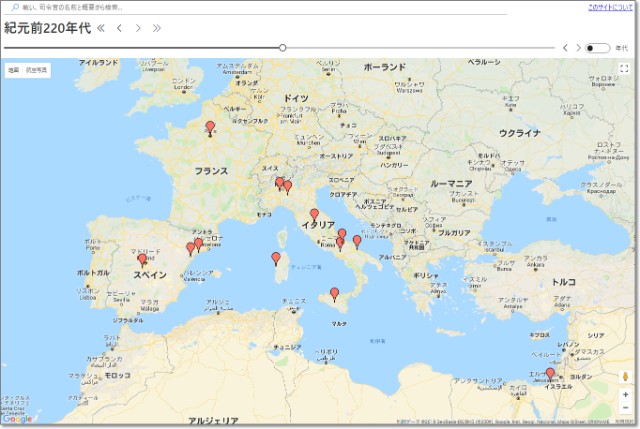The width and height of the screenshot is (640, 429).
Task: Jump forward with double-right arrow
Action: pos(157,28)
